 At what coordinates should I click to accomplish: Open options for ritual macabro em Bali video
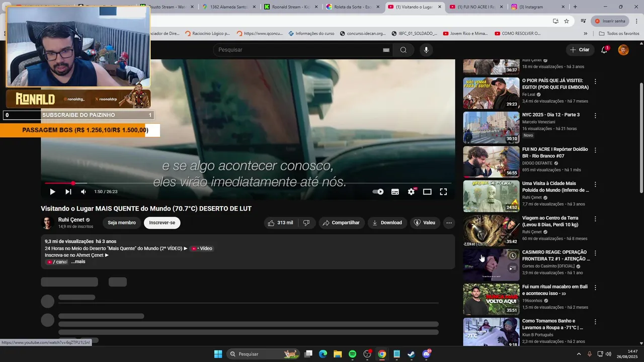tap(595, 288)
